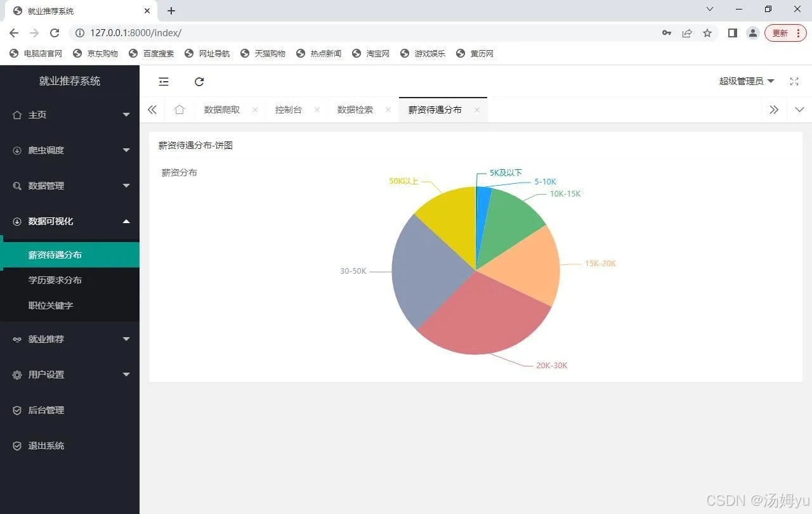Screen dimensions: 812x514
Task: Select 学历要求分布 in the sidebar
Action: (x=70, y=280)
